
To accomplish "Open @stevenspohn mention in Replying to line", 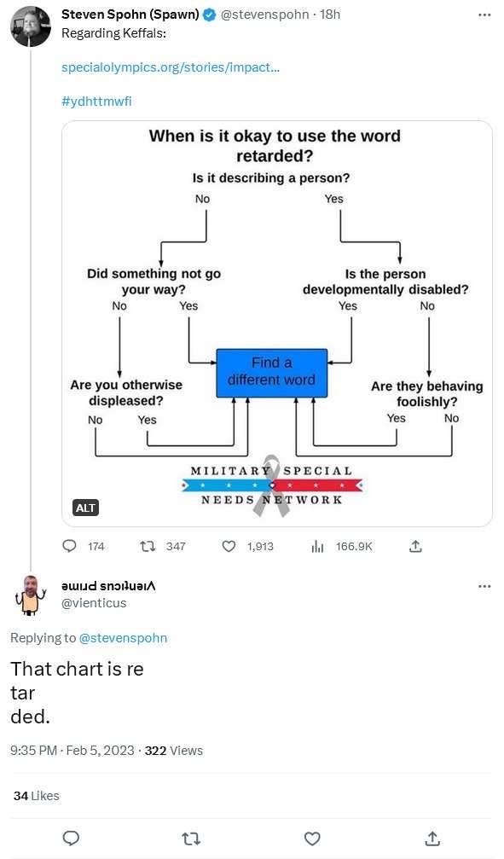I will coord(124,638).
